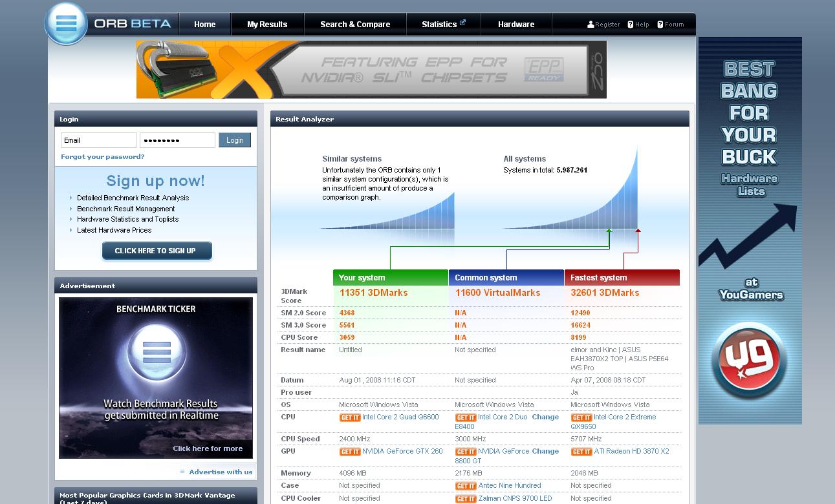Open the Statistics menu tab
835x504 pixels.
(x=444, y=25)
